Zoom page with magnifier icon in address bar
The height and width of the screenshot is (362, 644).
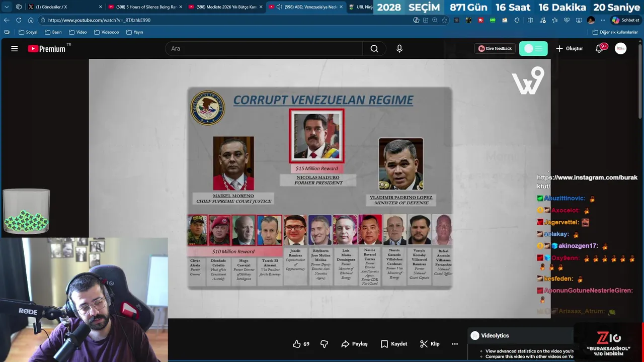pos(435,20)
